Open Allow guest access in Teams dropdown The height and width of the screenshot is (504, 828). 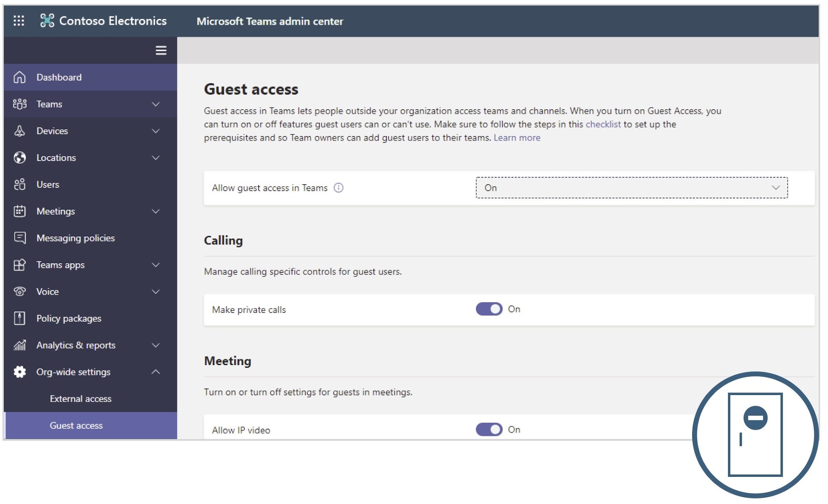click(x=631, y=188)
